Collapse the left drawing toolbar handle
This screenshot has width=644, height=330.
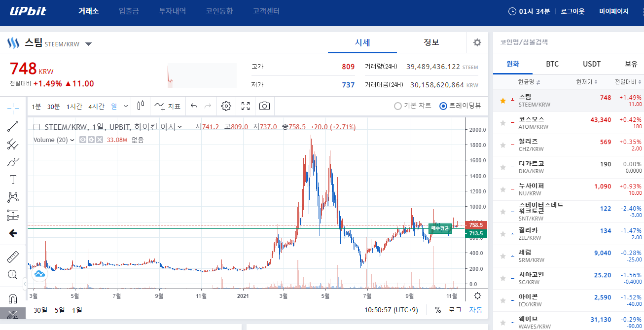click(25, 284)
